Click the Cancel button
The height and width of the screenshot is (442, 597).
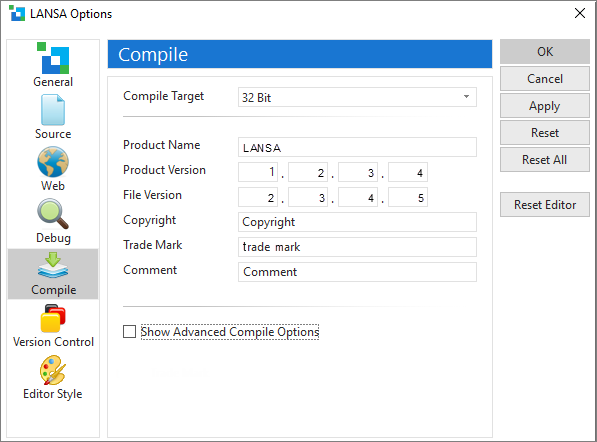coord(545,79)
